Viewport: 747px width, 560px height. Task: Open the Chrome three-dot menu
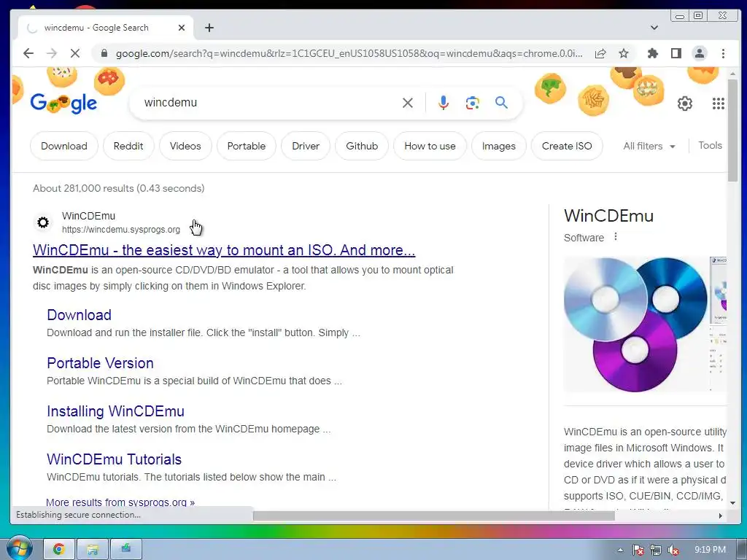[x=723, y=53]
